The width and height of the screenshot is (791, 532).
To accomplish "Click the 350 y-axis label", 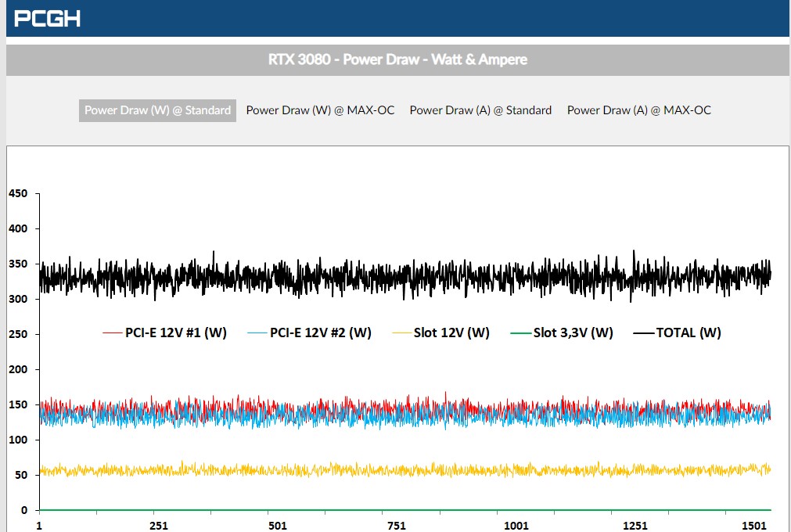I will [18, 264].
